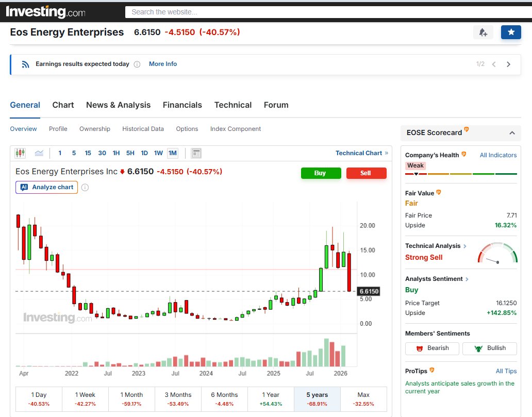This screenshot has height=417, width=532.
Task: Click the Investing.com logo
Action: [46, 12]
